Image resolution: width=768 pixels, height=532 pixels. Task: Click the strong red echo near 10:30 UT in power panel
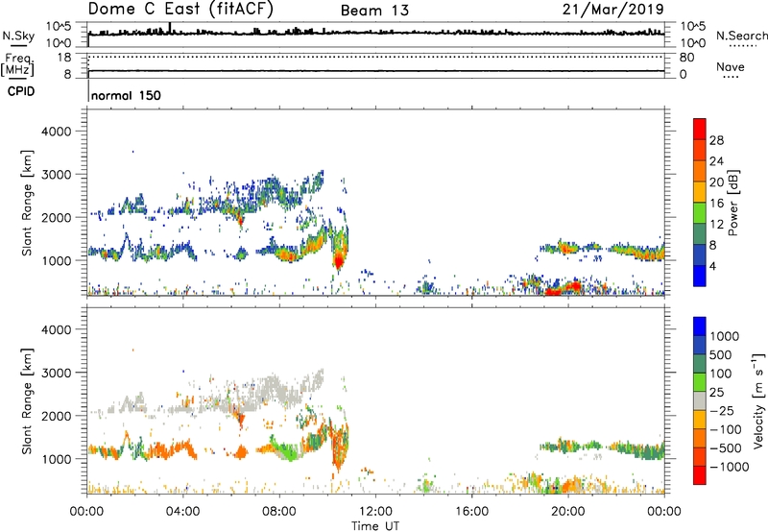pos(339,260)
